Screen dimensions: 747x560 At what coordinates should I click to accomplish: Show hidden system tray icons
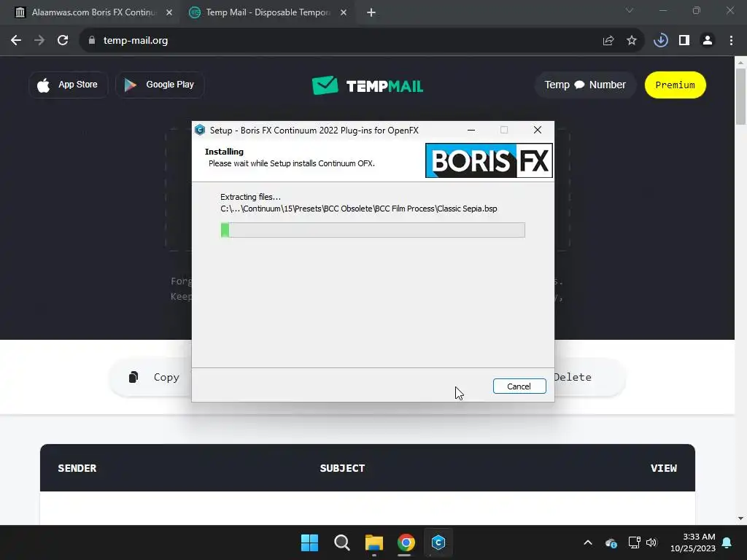point(588,542)
